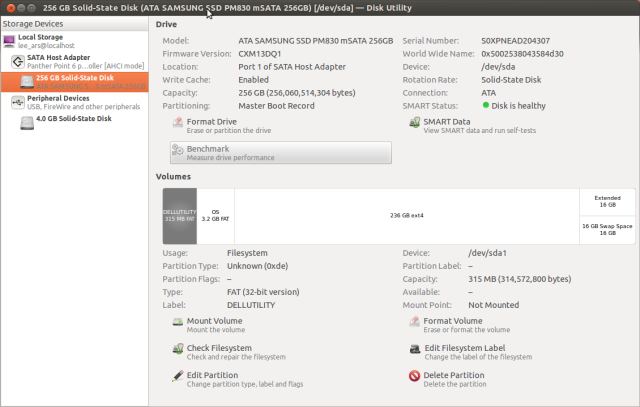The width and height of the screenshot is (640, 407).
Task: Open SMART Data via its icon
Action: 415,122
